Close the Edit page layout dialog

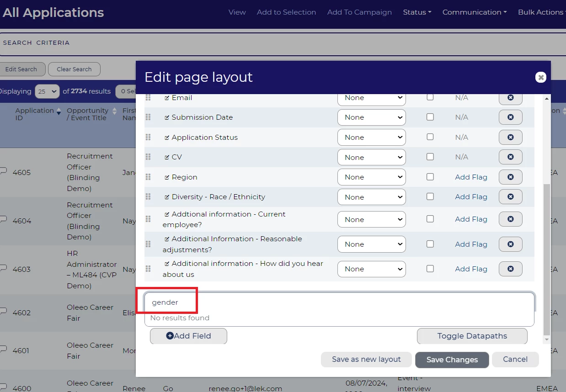[541, 77]
